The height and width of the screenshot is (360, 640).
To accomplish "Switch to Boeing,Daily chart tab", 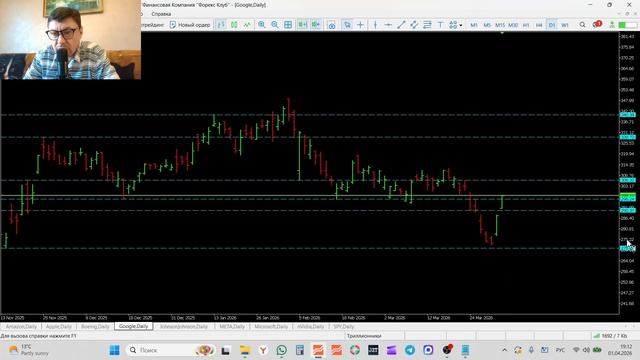I will (x=95, y=327).
